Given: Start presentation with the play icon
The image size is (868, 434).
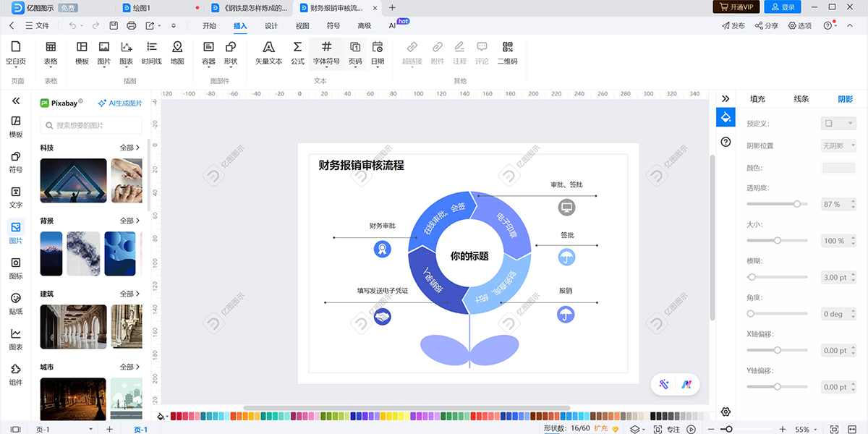Looking at the screenshot, I should pyautogui.click(x=692, y=430).
